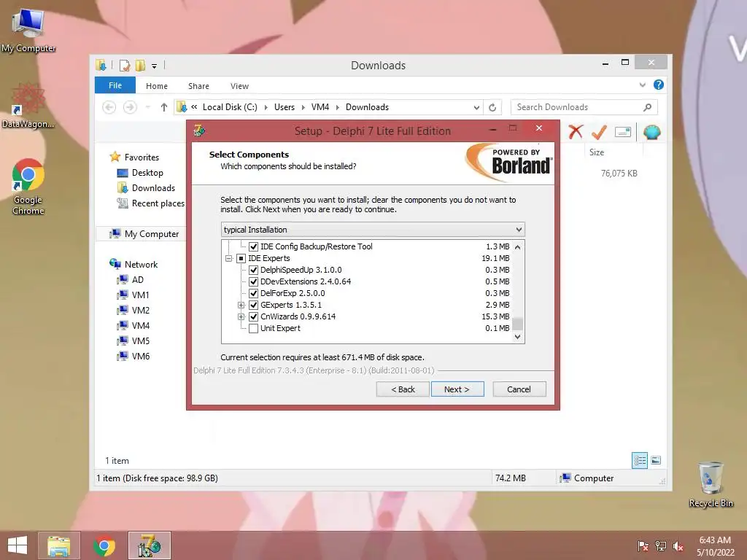
Task: Click the red X delete icon in Explorer
Action: [576, 132]
